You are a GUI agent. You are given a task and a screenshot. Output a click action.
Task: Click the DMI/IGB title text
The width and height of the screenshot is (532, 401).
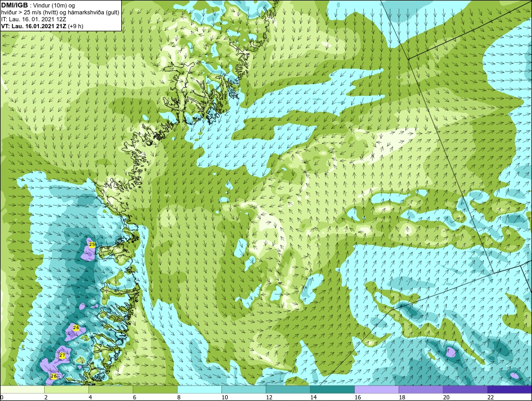click(x=14, y=5)
